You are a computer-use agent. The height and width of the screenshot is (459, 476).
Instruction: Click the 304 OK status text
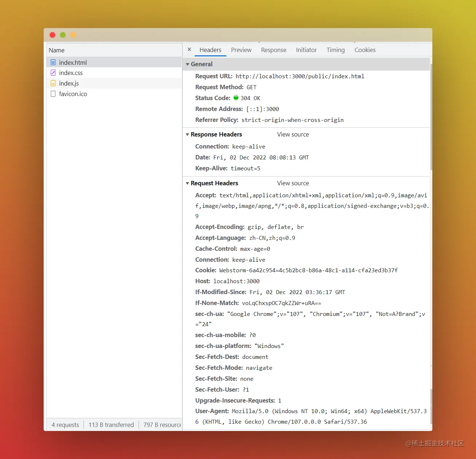coord(250,98)
